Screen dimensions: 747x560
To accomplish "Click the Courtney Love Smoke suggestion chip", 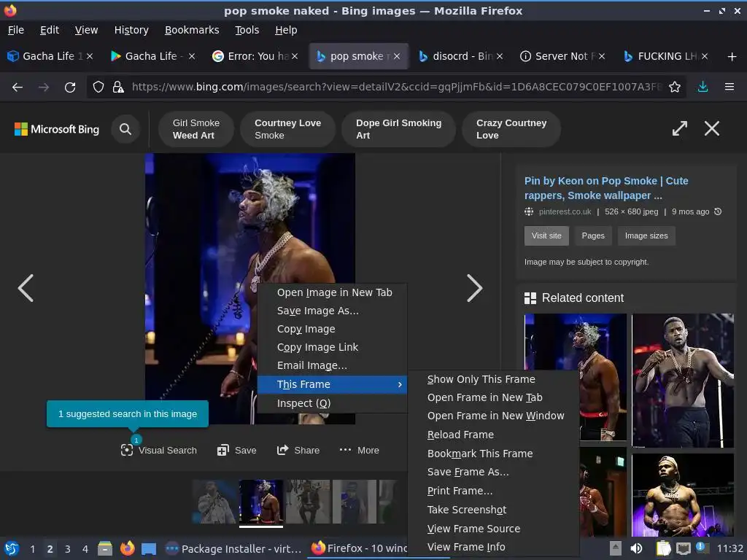I will [x=287, y=129].
